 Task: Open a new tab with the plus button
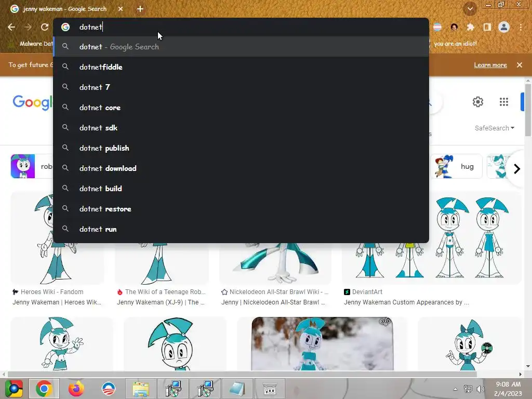point(140,9)
